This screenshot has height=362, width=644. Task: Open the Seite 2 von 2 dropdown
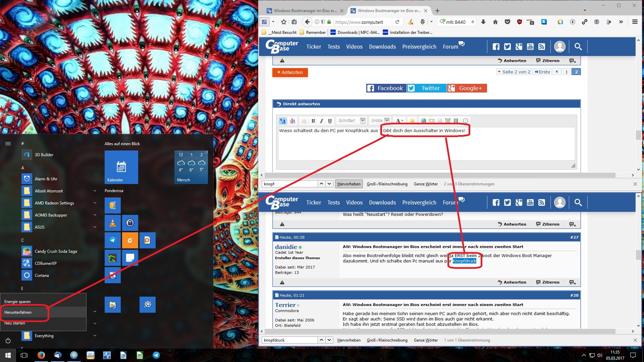[x=514, y=72]
